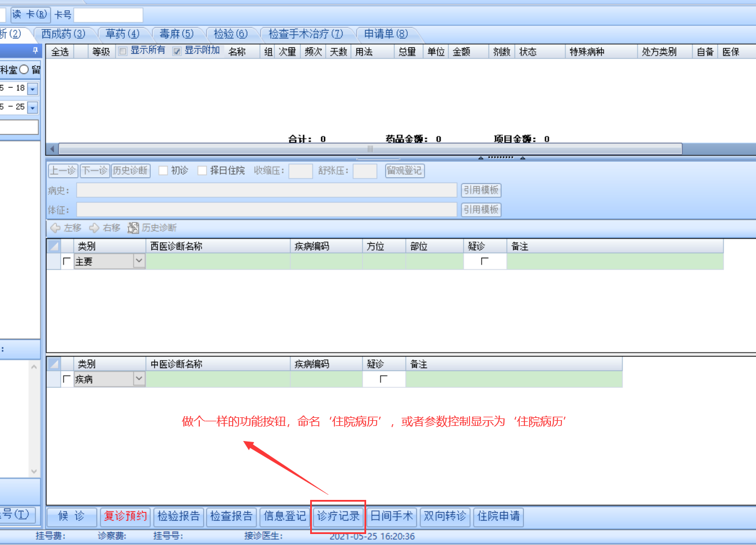Toggle the pin icon on the left panel header
756x545 pixels.
point(35,51)
